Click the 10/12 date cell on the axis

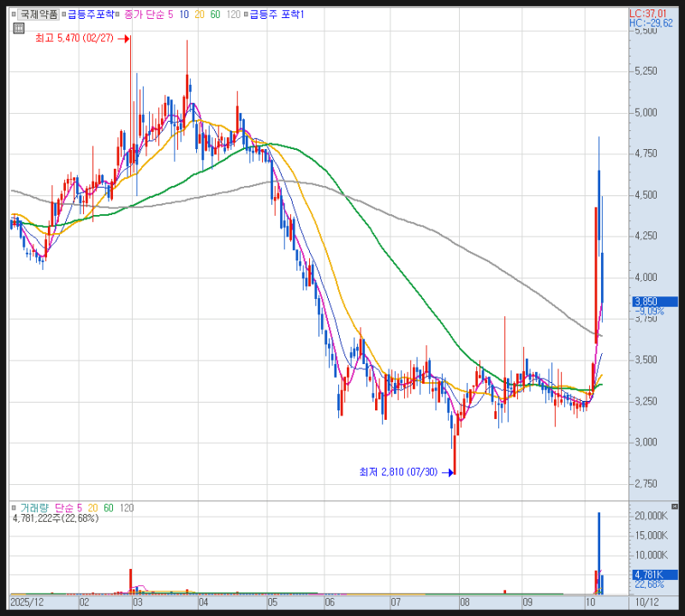[x=646, y=602]
